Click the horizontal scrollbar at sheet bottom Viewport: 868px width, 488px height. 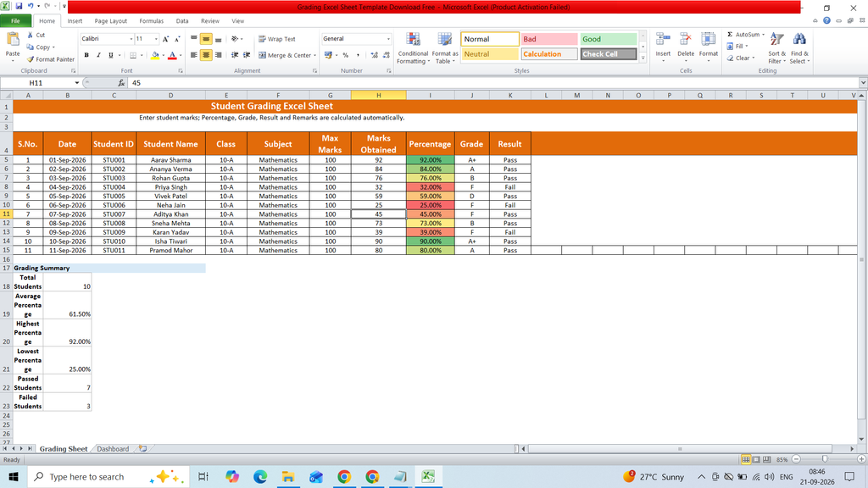(x=680, y=449)
